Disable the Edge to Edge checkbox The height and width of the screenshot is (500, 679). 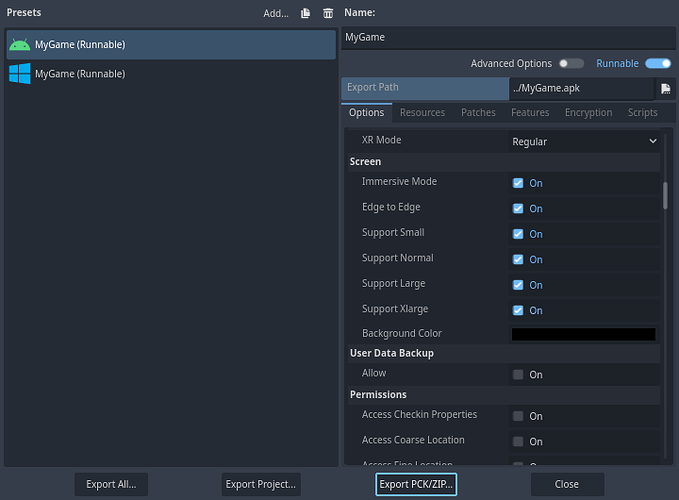(x=518, y=209)
